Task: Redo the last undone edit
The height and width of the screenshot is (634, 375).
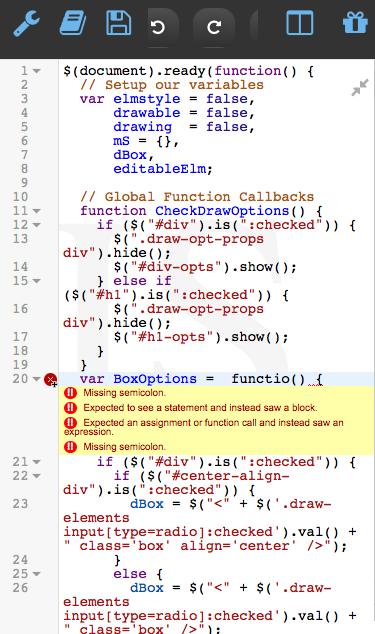Action: point(214,27)
